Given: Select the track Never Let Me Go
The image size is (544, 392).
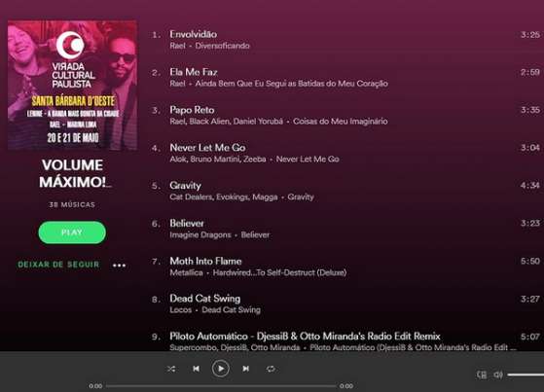Looking at the screenshot, I should [x=347, y=153].
